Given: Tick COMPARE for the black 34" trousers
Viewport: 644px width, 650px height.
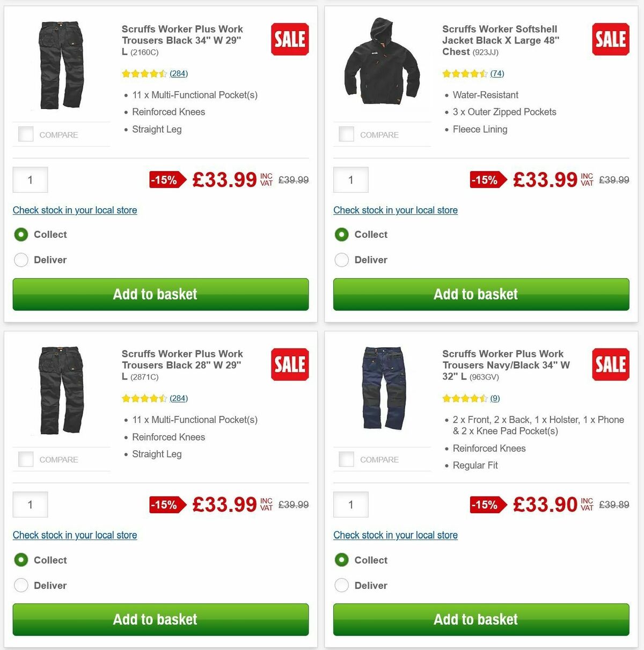Looking at the screenshot, I should pos(25,134).
